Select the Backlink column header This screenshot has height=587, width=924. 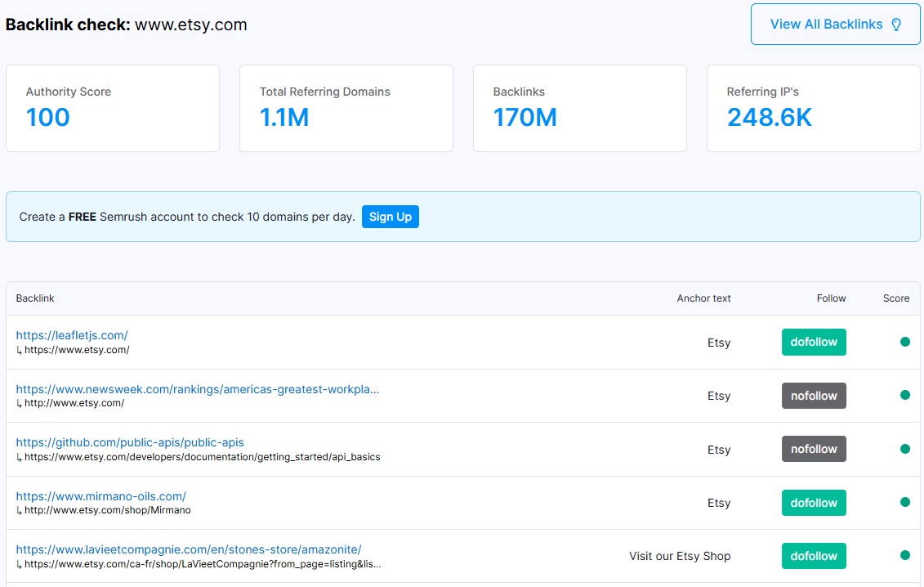tap(35, 298)
